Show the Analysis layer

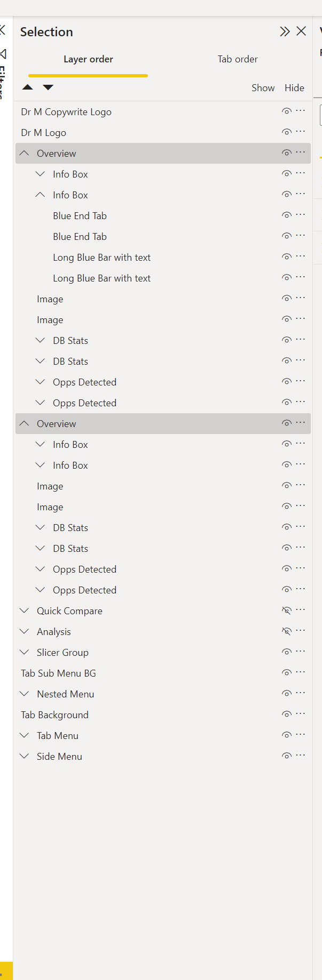[x=286, y=630]
